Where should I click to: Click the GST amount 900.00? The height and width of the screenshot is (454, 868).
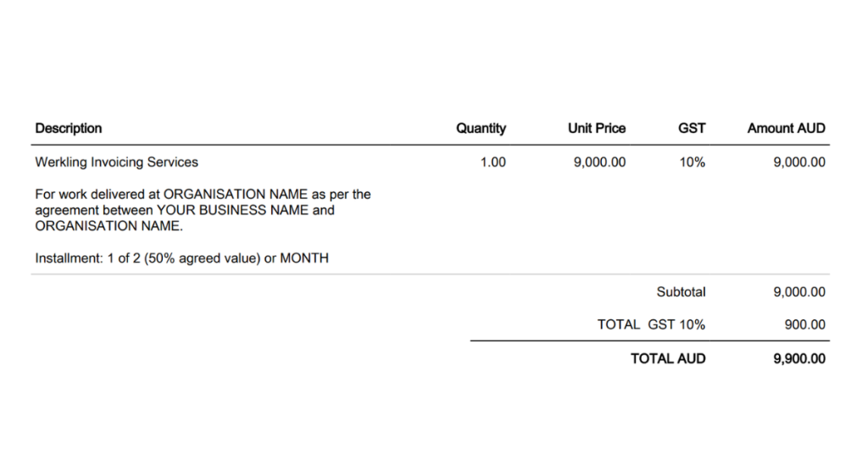pyautogui.click(x=805, y=324)
